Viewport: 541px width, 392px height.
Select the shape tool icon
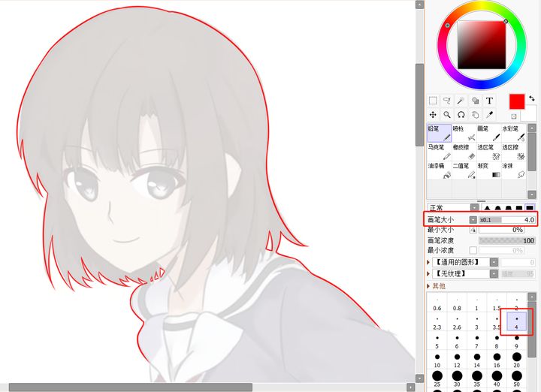coord(475,101)
